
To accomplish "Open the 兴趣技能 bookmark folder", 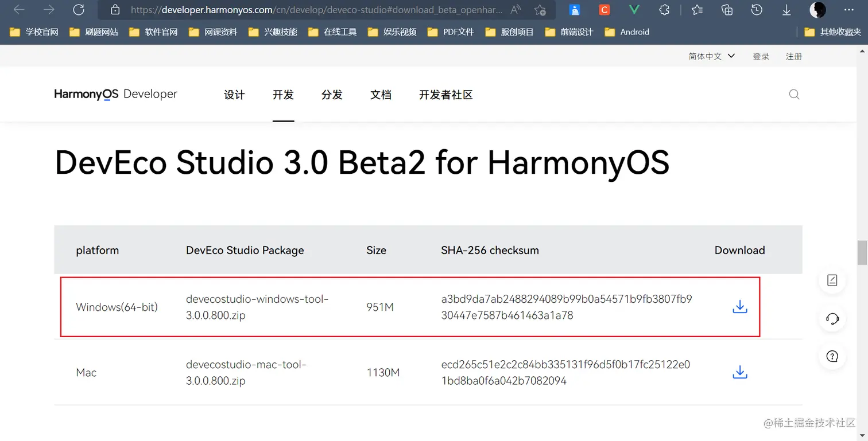I will coord(273,32).
